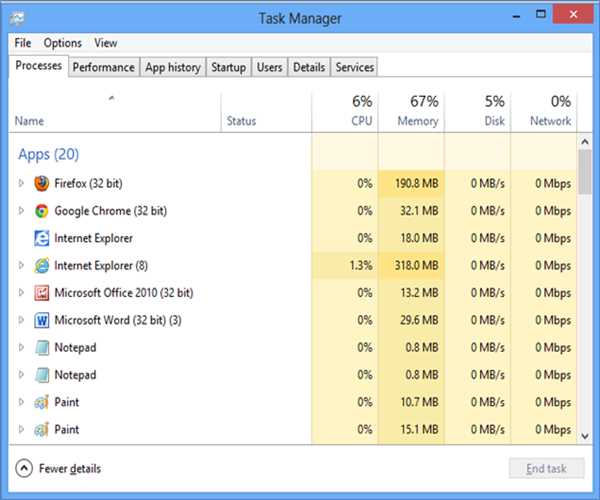This screenshot has height=500, width=600.
Task: Open the Options menu
Action: (62, 43)
